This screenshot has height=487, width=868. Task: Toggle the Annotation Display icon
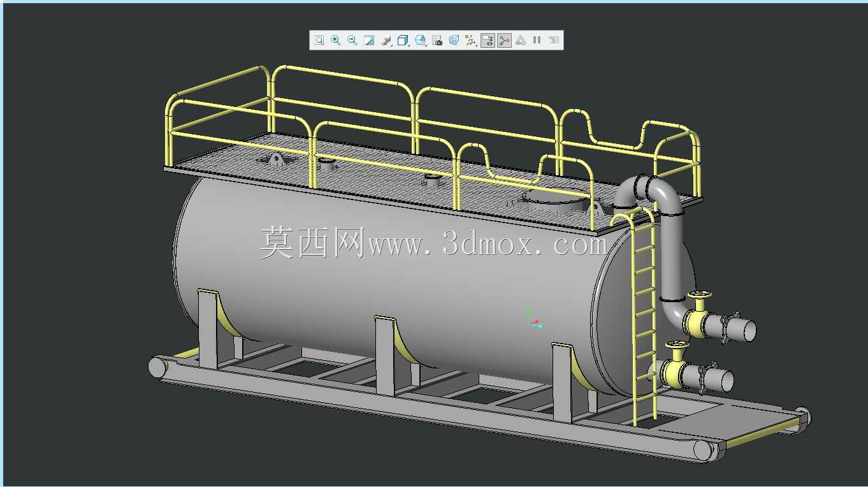[x=488, y=41]
